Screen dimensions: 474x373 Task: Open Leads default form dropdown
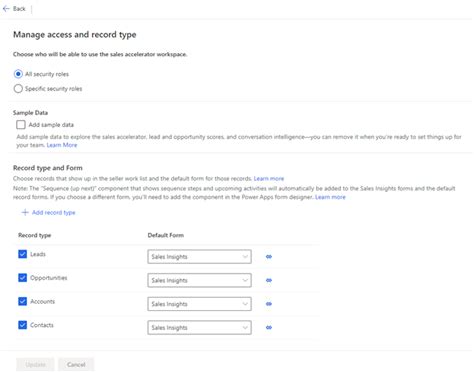(x=199, y=257)
